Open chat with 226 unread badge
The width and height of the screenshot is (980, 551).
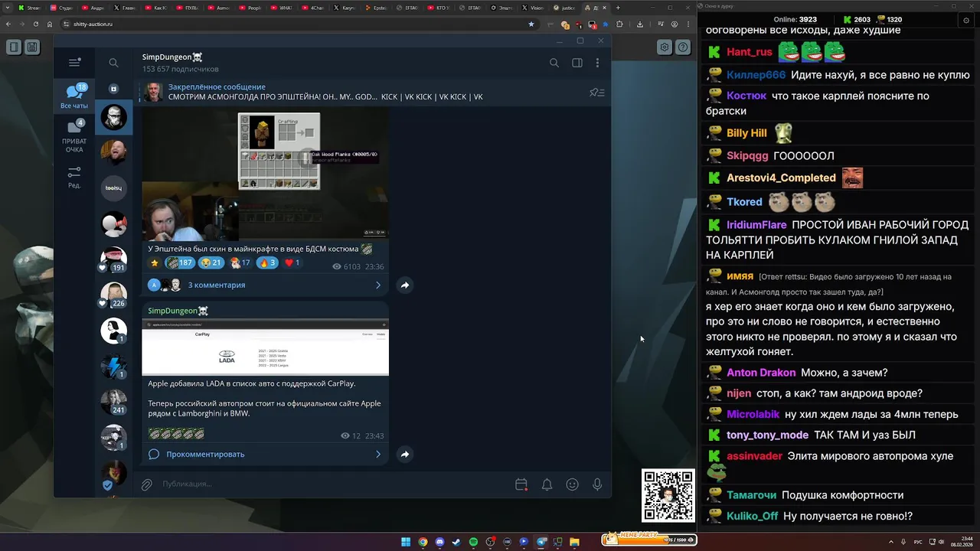coord(113,295)
